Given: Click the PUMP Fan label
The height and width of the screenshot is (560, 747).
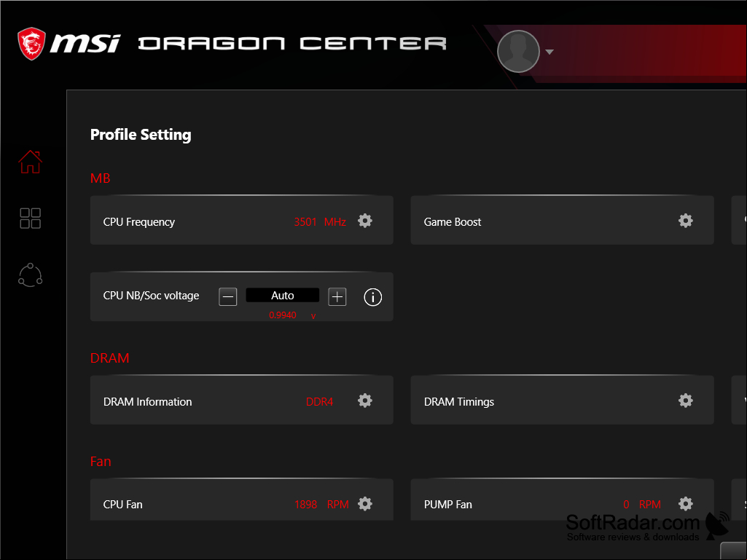Looking at the screenshot, I should [x=448, y=505].
